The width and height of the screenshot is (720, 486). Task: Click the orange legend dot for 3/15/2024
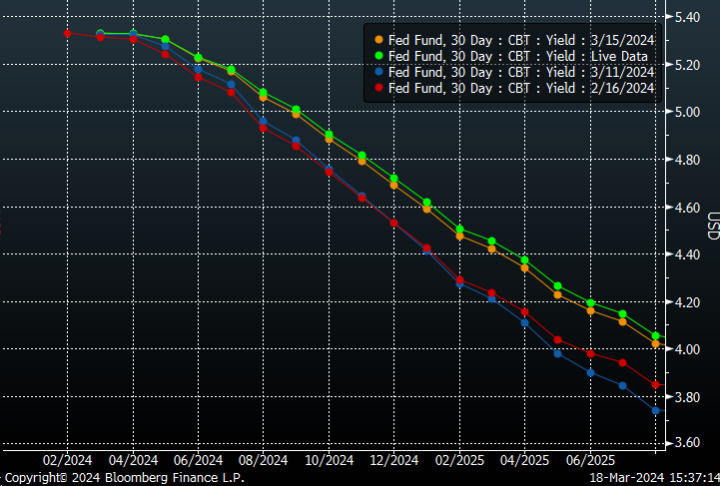[379, 40]
